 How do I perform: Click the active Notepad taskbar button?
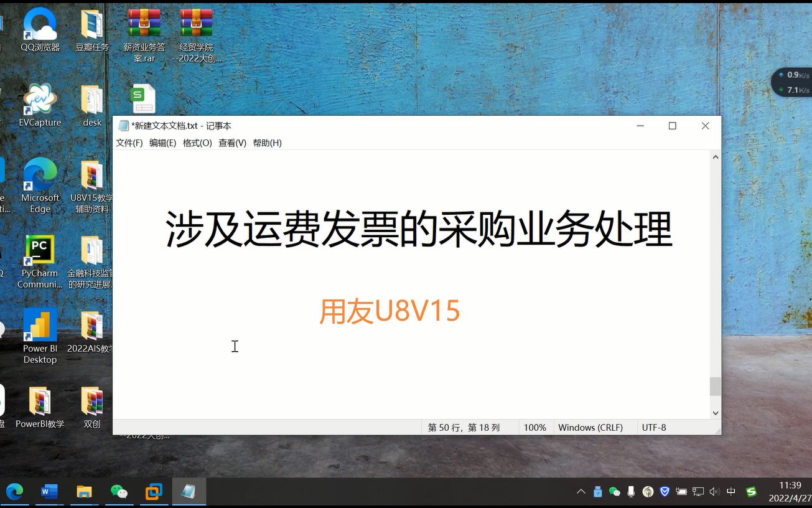click(189, 492)
